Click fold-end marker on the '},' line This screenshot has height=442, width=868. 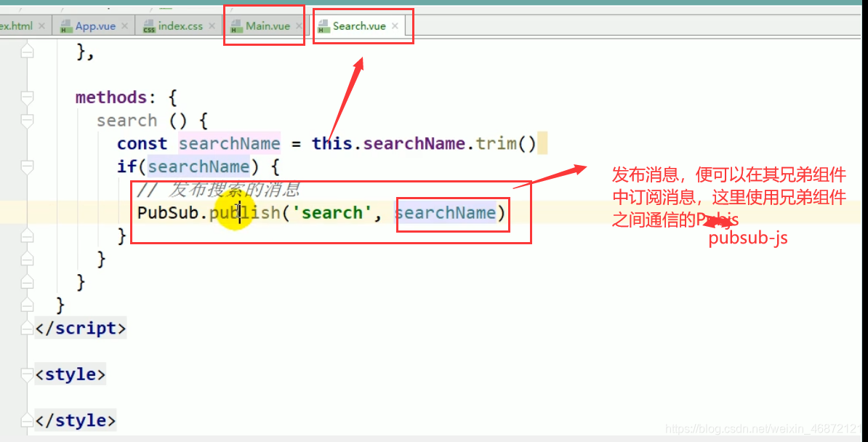(x=27, y=52)
